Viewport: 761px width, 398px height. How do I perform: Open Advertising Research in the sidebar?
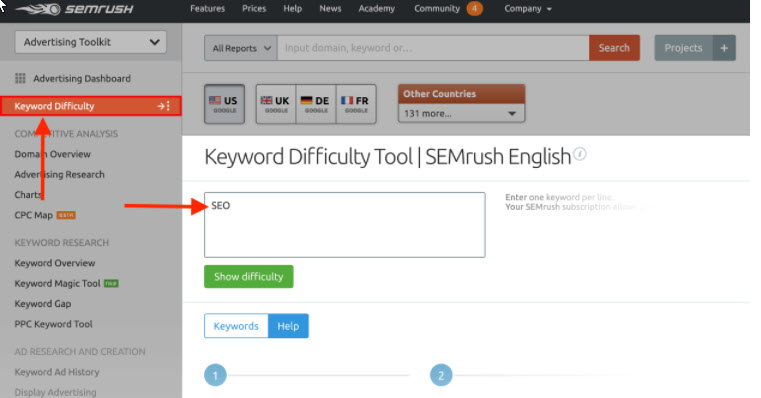click(x=59, y=174)
